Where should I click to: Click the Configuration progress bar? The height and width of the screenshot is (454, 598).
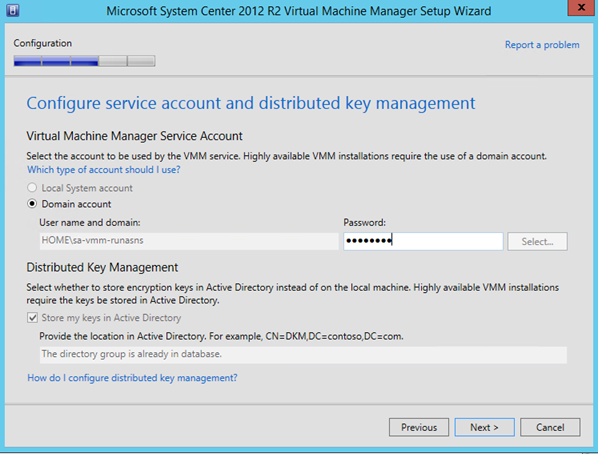click(84, 61)
